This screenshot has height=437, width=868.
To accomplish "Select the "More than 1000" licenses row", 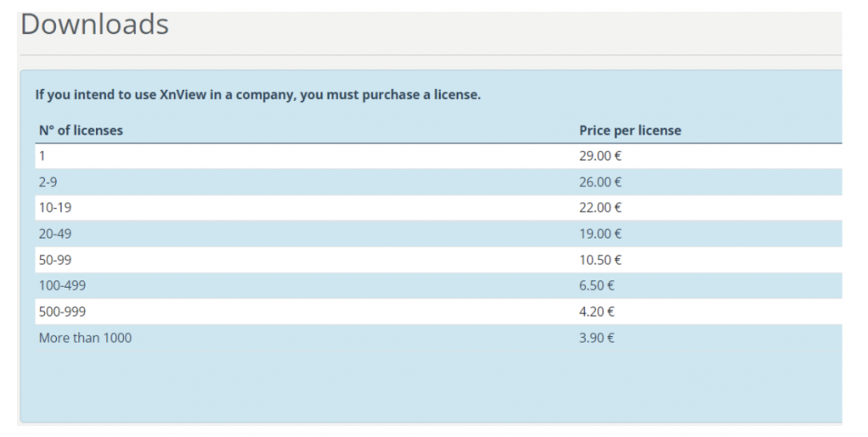I will click(x=85, y=338).
